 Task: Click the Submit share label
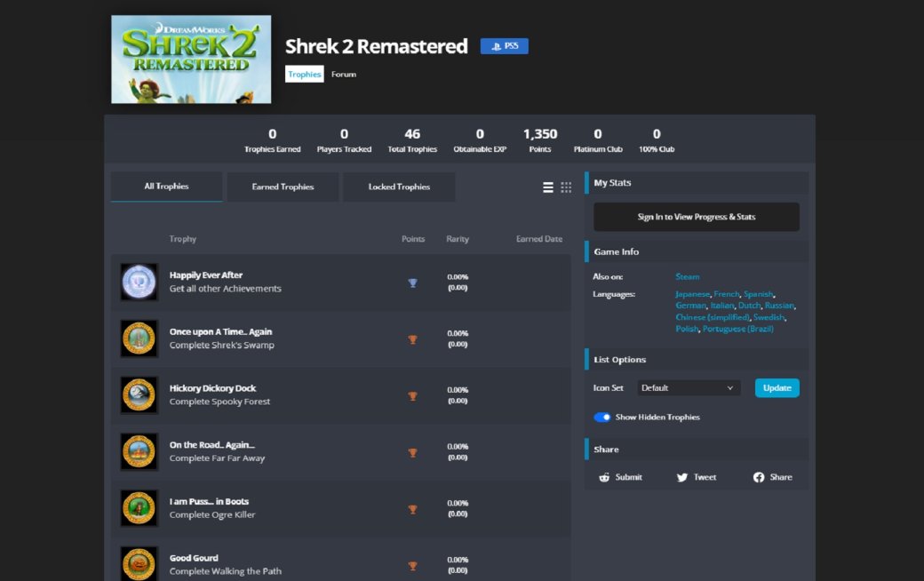coord(629,477)
